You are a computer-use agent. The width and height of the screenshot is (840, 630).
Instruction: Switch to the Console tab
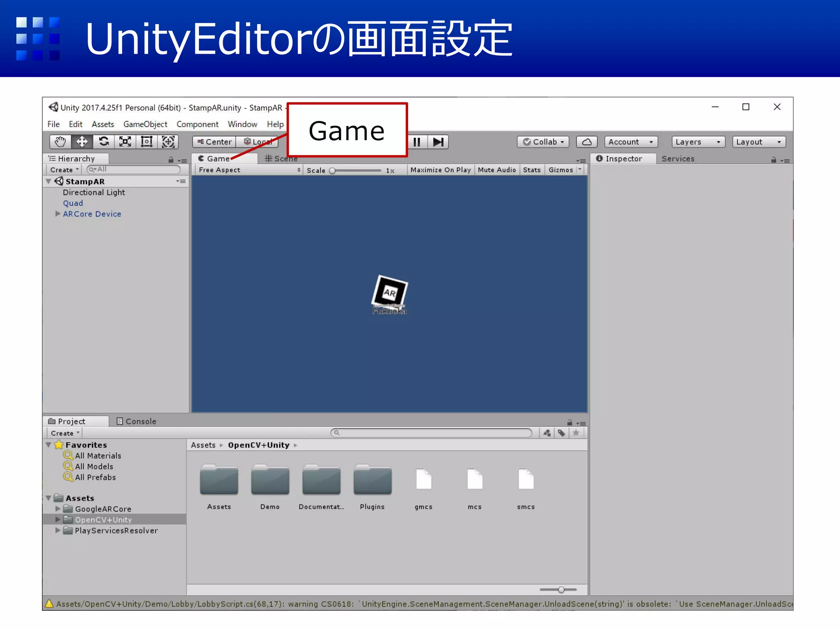tap(137, 421)
